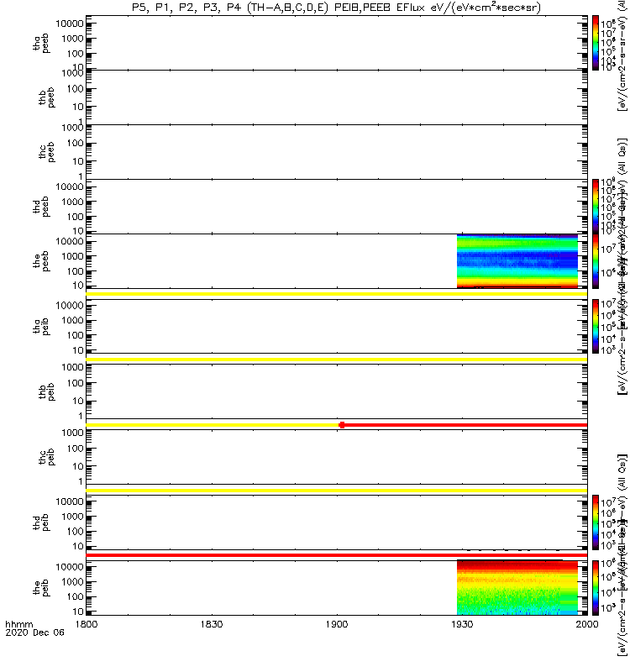Click the 1830 time axis label

click(212, 623)
